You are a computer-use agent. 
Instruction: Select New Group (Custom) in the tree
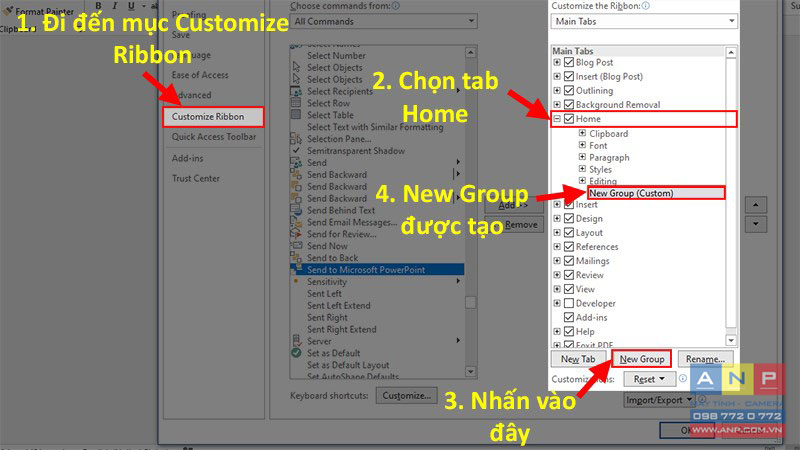tap(656, 193)
